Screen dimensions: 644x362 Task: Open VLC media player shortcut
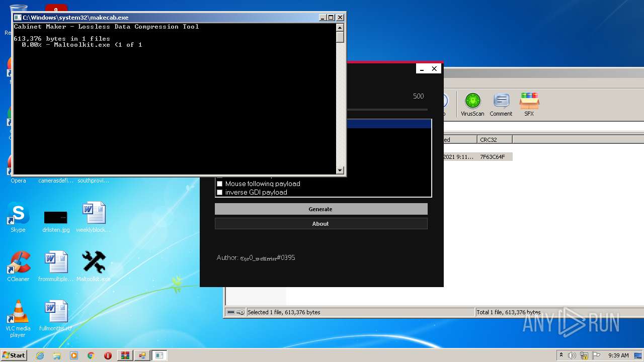[x=18, y=319]
